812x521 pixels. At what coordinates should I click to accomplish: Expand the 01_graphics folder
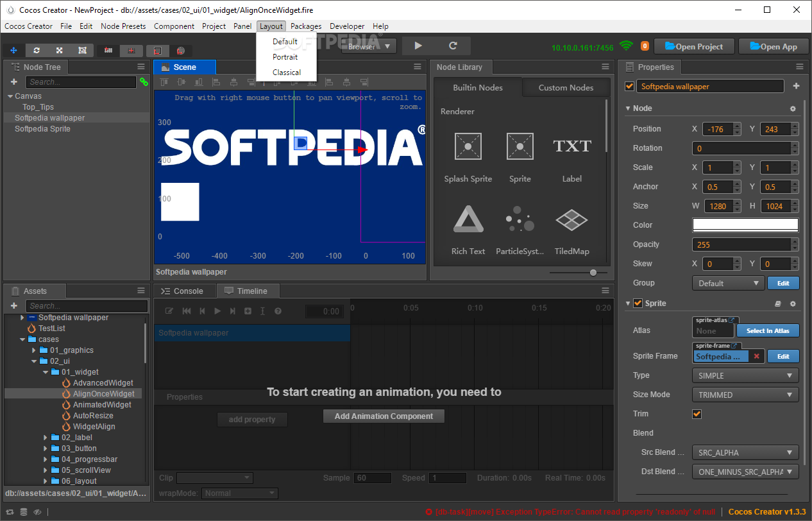(34, 350)
